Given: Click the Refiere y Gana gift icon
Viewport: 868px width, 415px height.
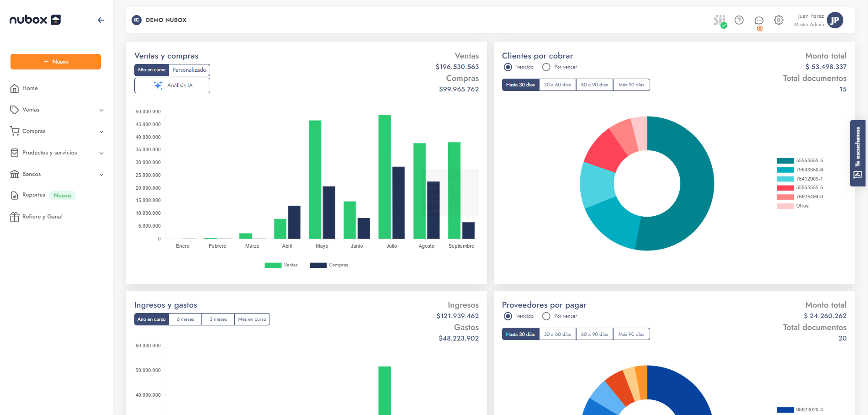Looking at the screenshot, I should pyautogui.click(x=15, y=217).
